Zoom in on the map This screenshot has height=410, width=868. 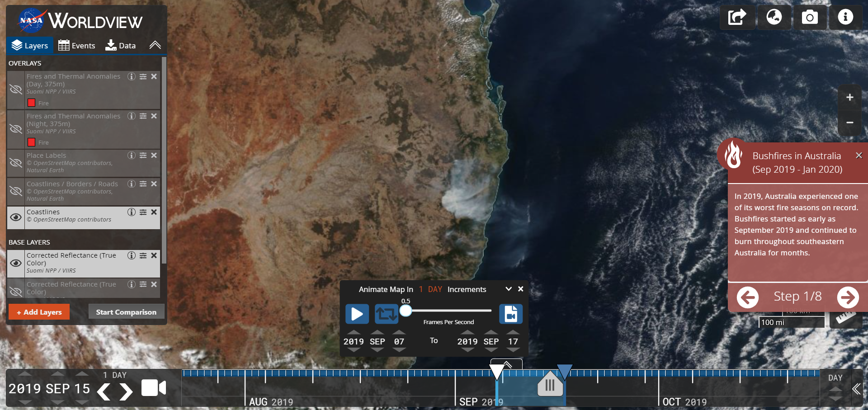pos(850,97)
